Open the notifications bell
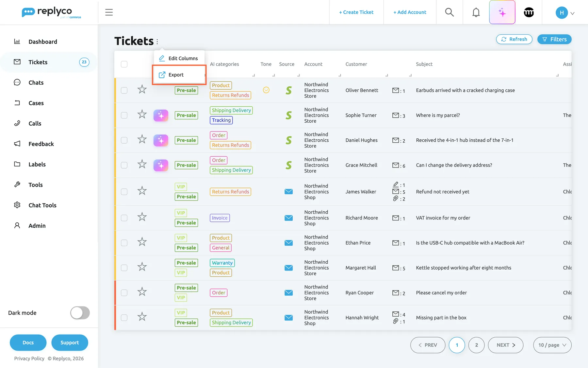The image size is (588, 368). pos(476,12)
